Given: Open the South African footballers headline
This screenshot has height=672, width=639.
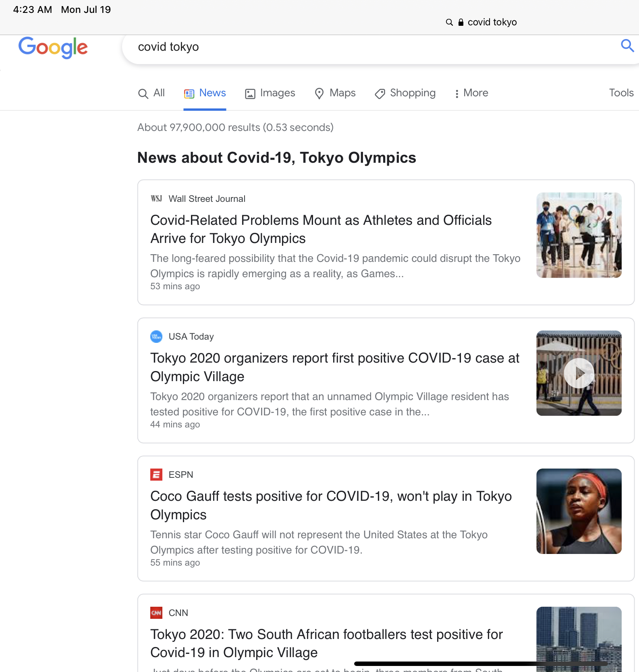Looking at the screenshot, I should [327, 643].
